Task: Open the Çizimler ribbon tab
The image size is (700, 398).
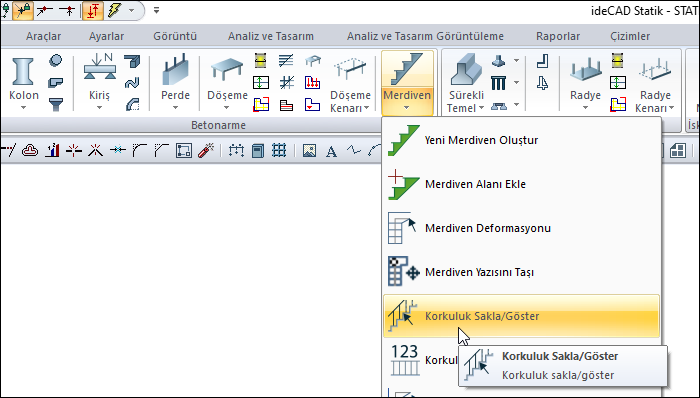Action: (630, 36)
